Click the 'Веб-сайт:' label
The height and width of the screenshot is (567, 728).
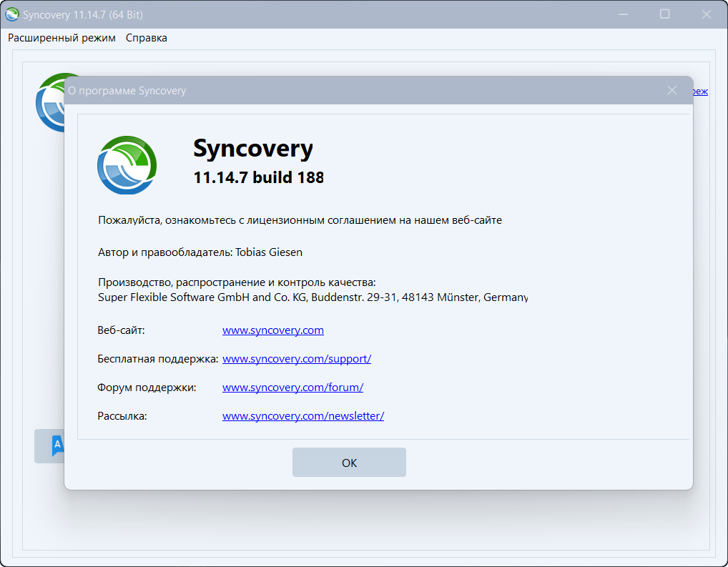click(x=121, y=330)
